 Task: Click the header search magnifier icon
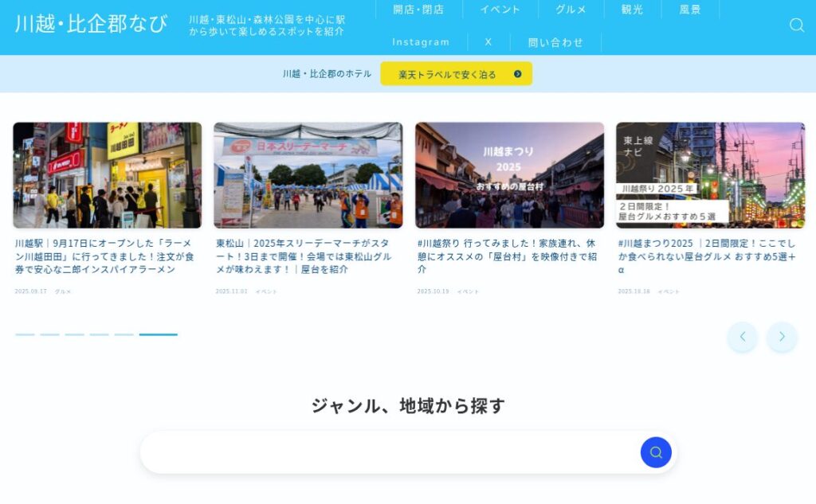(x=796, y=25)
